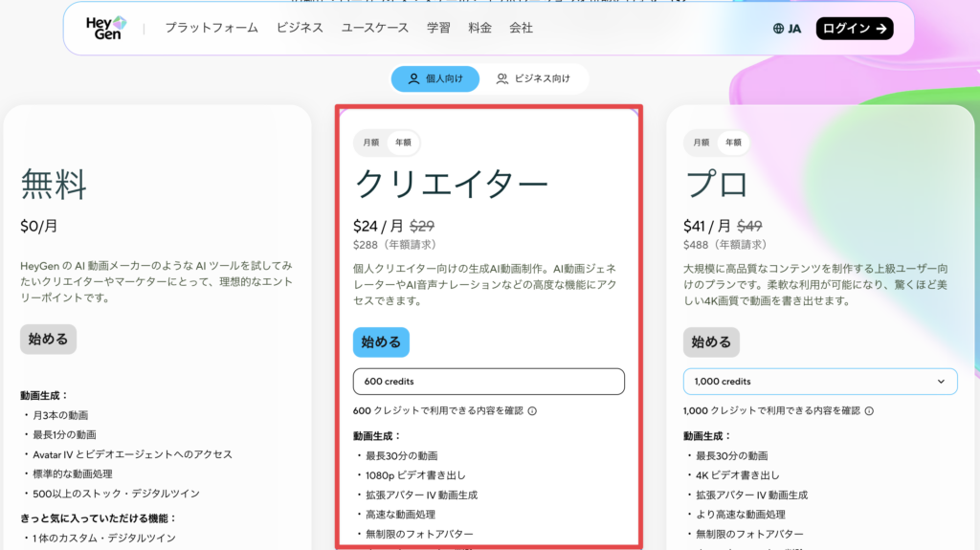Expand the 1,000 credits dropdown
This screenshot has width=980, height=550.
[820, 382]
